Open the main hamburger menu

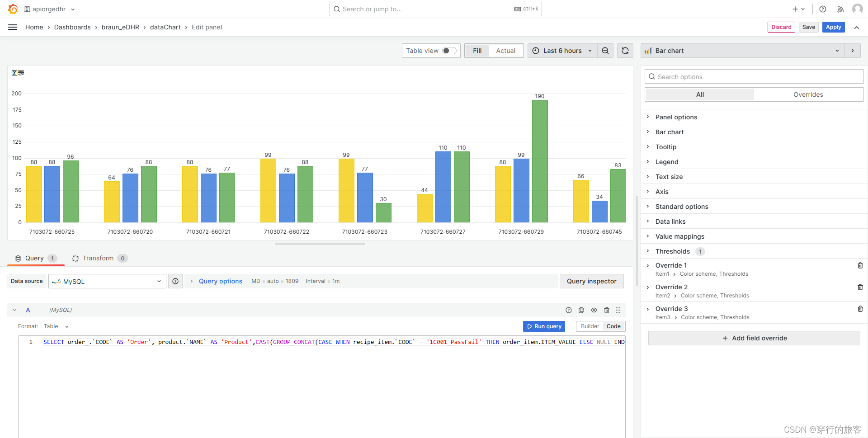coord(12,27)
